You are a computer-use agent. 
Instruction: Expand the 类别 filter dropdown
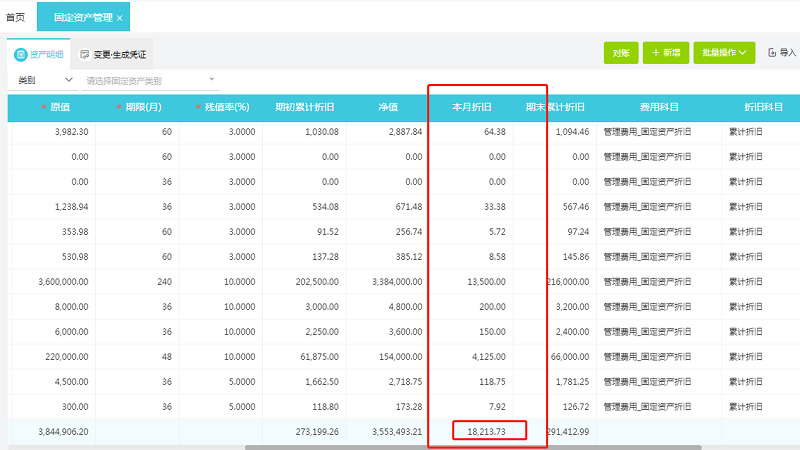point(45,80)
